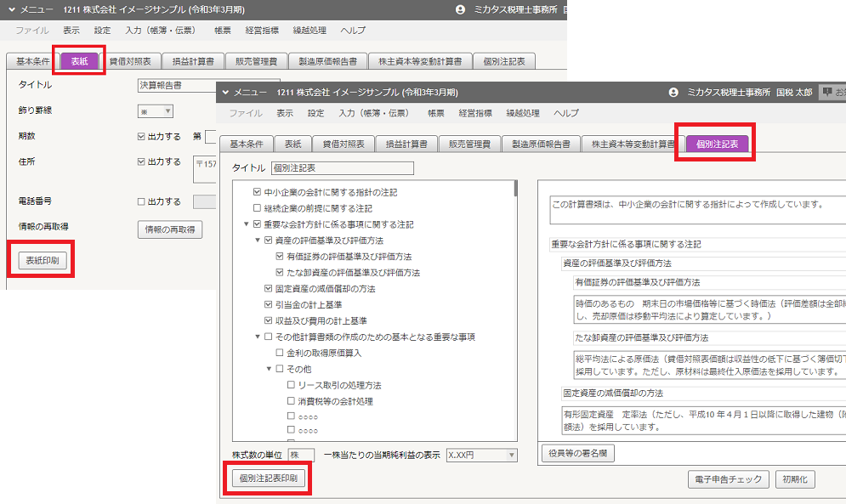Click user icon in back window header
This screenshot has width=846, height=504.
click(x=460, y=9)
